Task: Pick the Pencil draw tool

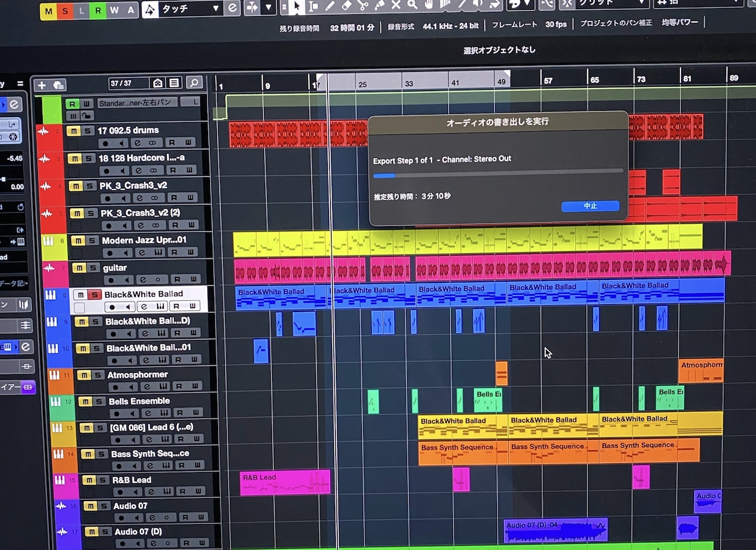Action: pyautogui.click(x=330, y=6)
